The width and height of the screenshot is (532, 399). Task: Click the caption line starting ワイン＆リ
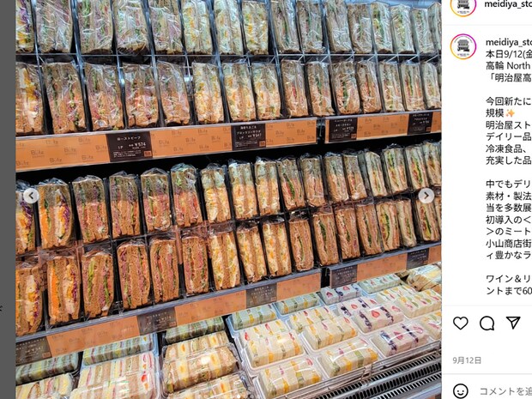pos(508,279)
